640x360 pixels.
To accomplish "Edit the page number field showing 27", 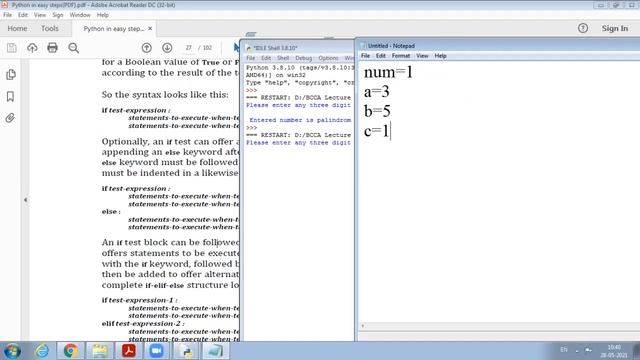I will click(189, 48).
